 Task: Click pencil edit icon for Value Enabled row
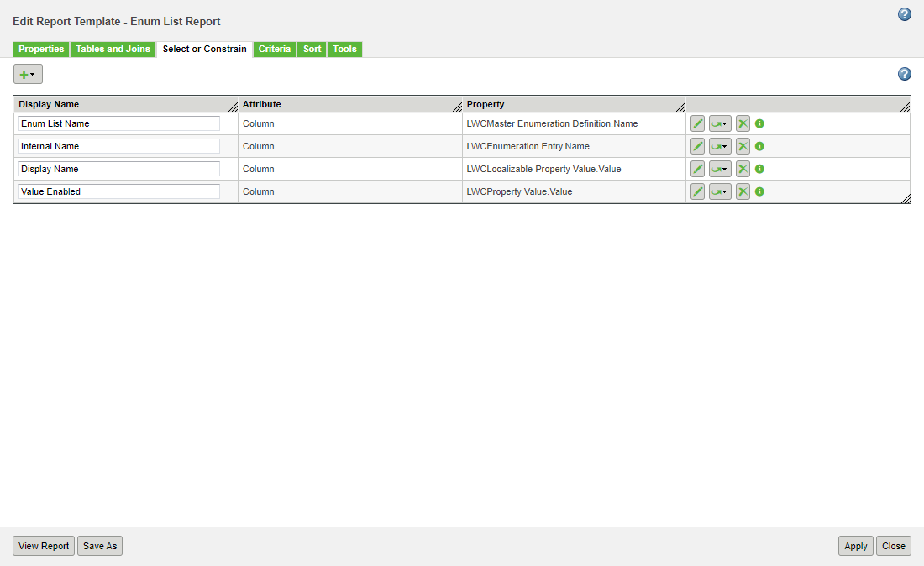point(697,191)
